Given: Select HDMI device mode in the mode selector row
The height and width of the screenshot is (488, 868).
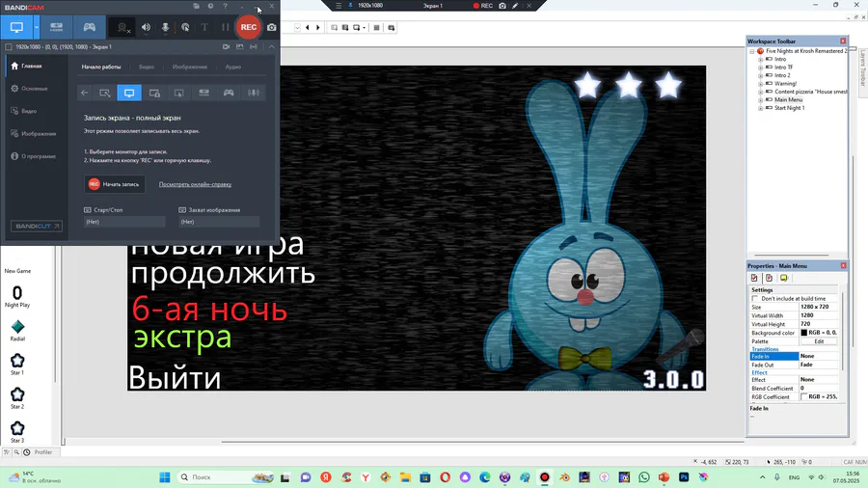Looking at the screenshot, I should [x=203, y=93].
